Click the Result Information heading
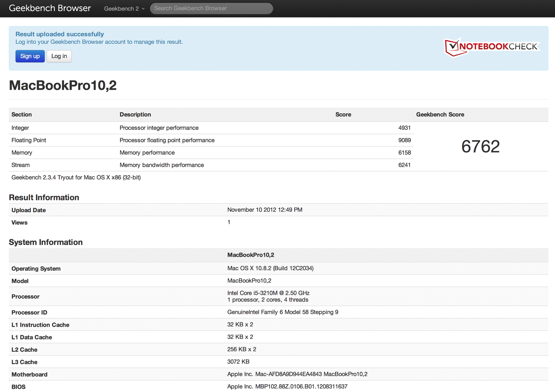The height and width of the screenshot is (392, 555). tap(44, 198)
